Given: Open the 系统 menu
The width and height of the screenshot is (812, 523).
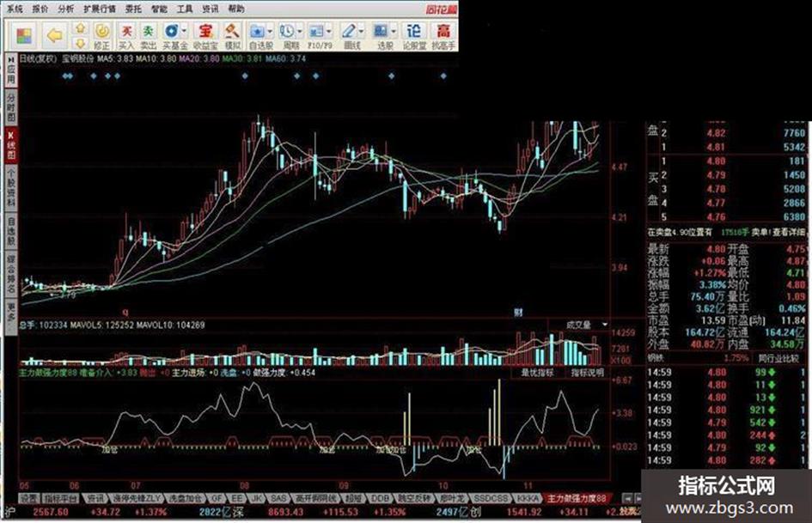Looking at the screenshot, I should (14, 9).
